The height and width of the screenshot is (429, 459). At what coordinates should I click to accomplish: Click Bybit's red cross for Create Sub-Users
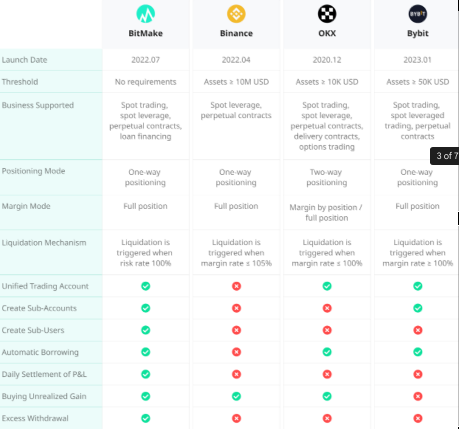(x=418, y=330)
